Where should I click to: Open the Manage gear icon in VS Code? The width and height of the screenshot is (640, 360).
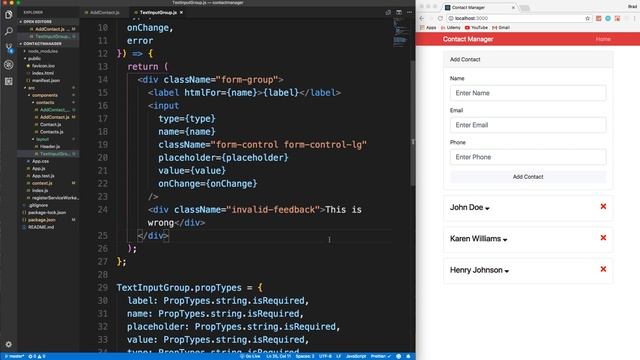click(9, 344)
